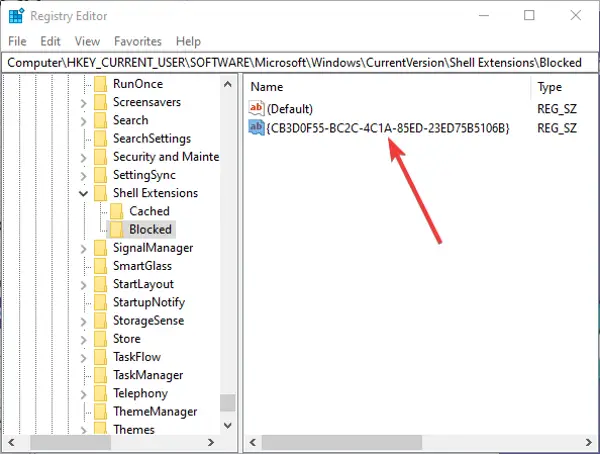The height and width of the screenshot is (454, 600).
Task: Expand the Security and Maintenance key
Action: click(83, 157)
